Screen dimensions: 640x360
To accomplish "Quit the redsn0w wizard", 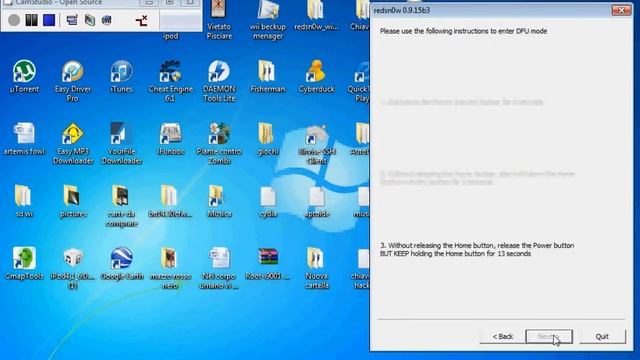I will pyautogui.click(x=602, y=336).
